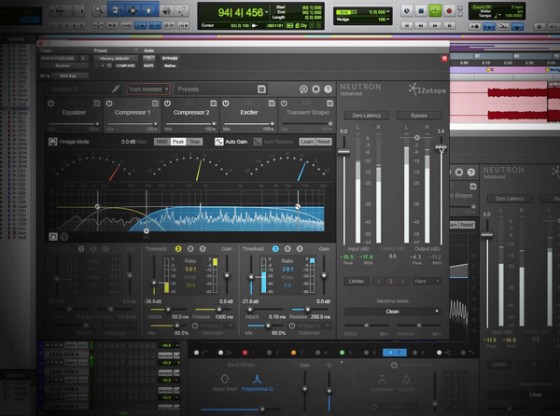Click Neutron's pencil rename icon

(x=115, y=89)
